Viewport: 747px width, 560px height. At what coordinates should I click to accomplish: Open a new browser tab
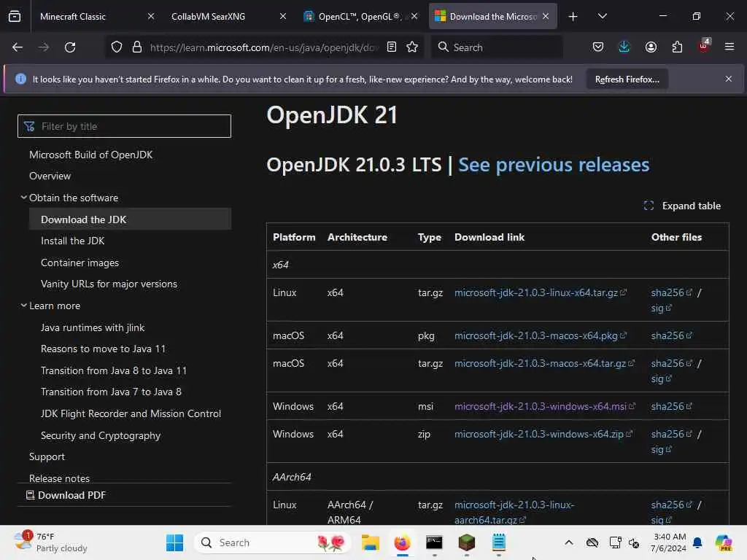pyautogui.click(x=573, y=17)
